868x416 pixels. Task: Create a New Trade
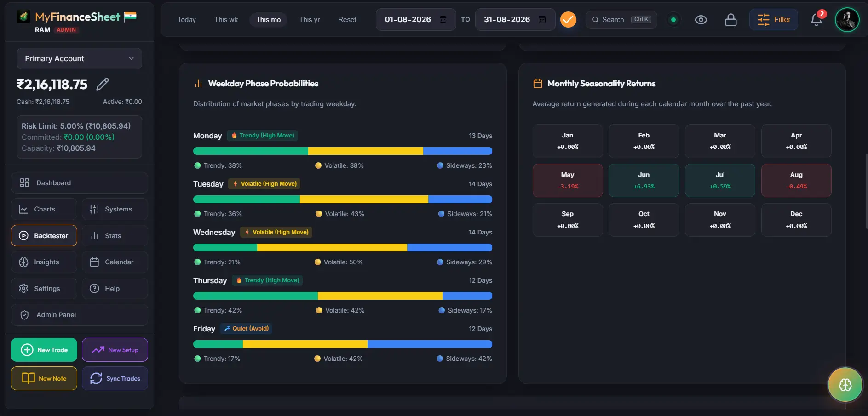(44, 350)
